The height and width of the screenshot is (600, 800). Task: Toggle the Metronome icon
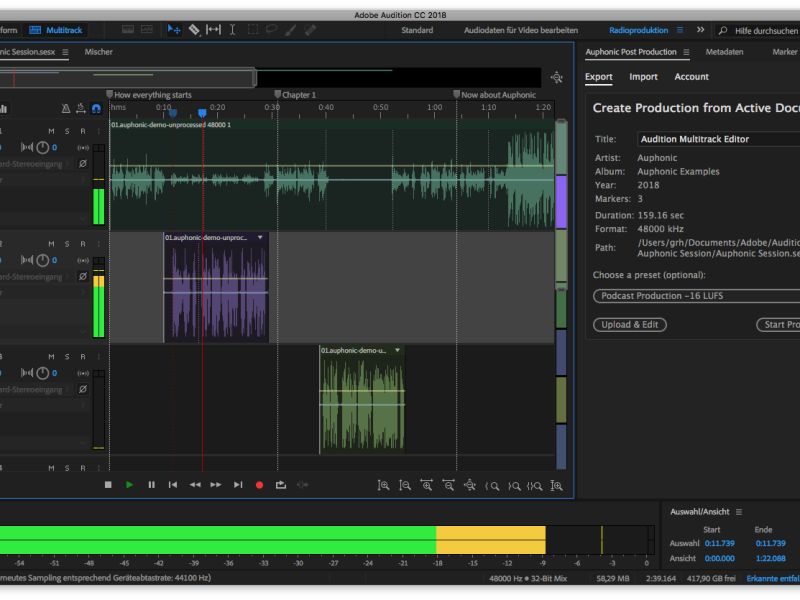tap(65, 108)
